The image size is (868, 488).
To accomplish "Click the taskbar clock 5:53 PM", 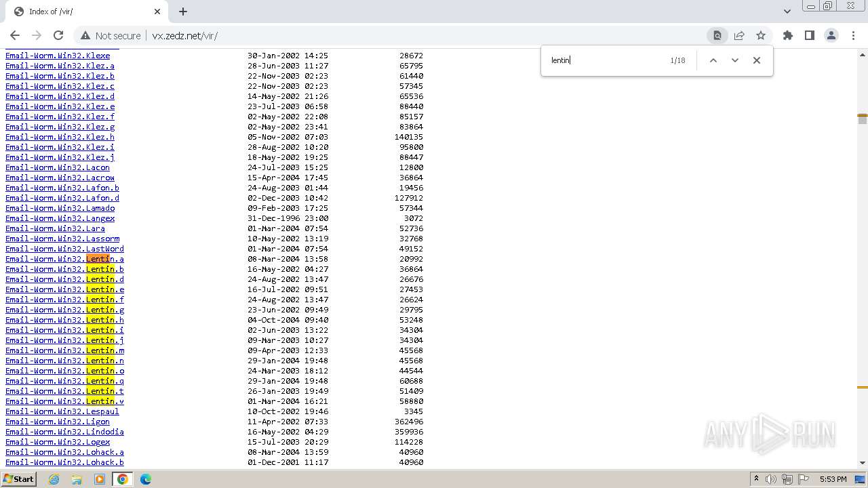I will 833,479.
